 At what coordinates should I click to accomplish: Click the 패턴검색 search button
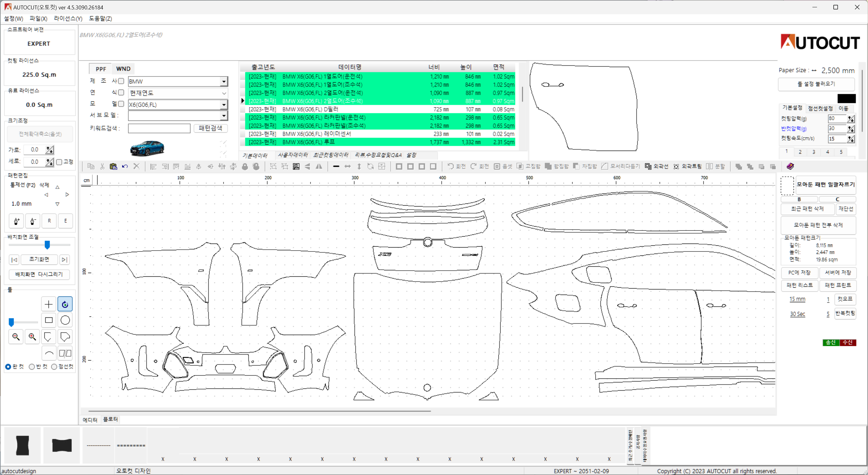pos(211,128)
